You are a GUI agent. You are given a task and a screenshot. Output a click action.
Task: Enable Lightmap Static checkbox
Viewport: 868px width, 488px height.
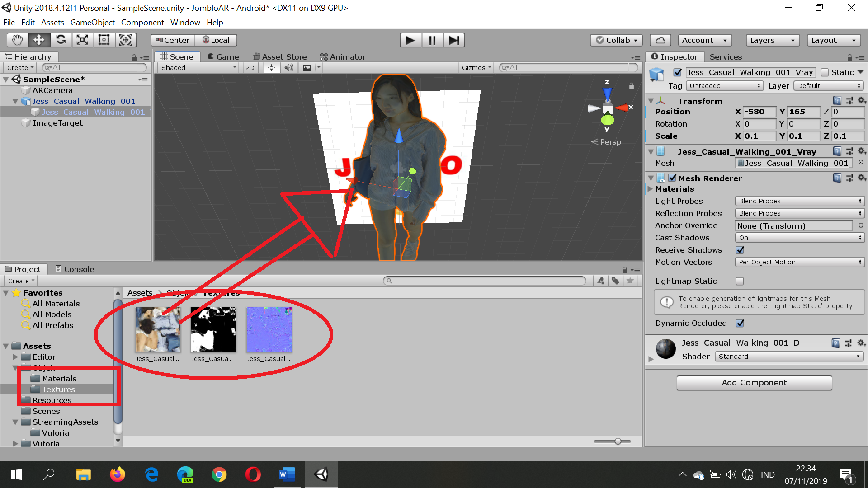pyautogui.click(x=740, y=281)
